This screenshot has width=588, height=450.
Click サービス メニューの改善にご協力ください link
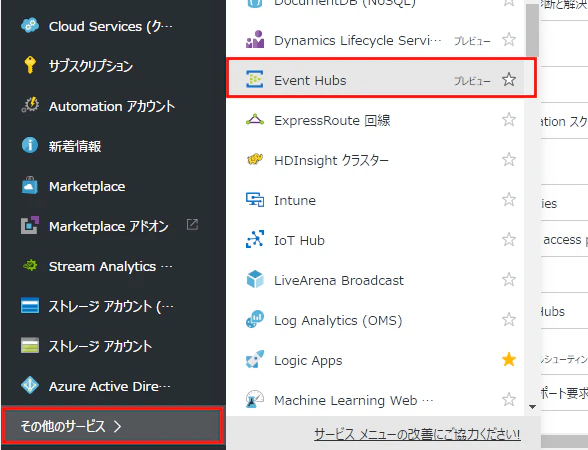[417, 434]
